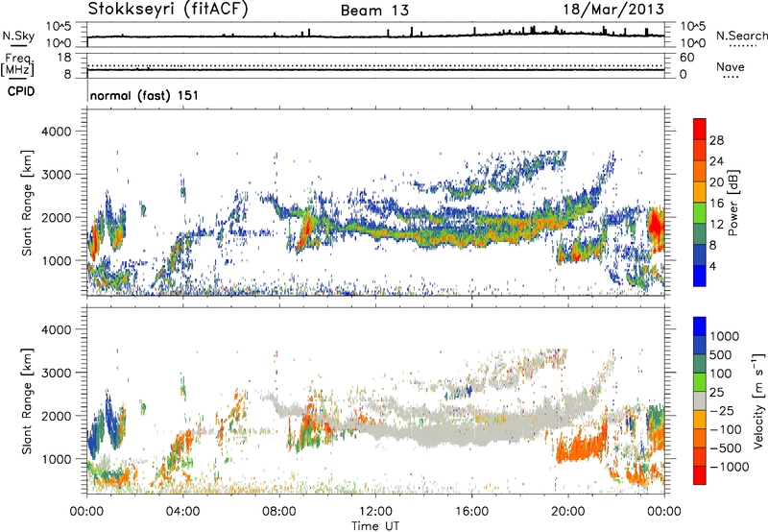Click the '16:00' time tick label
Viewport: 768px width, 532px height.
point(471,512)
